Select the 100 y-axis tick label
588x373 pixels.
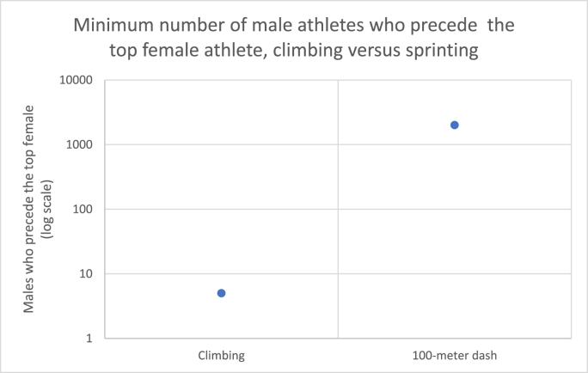(82, 209)
